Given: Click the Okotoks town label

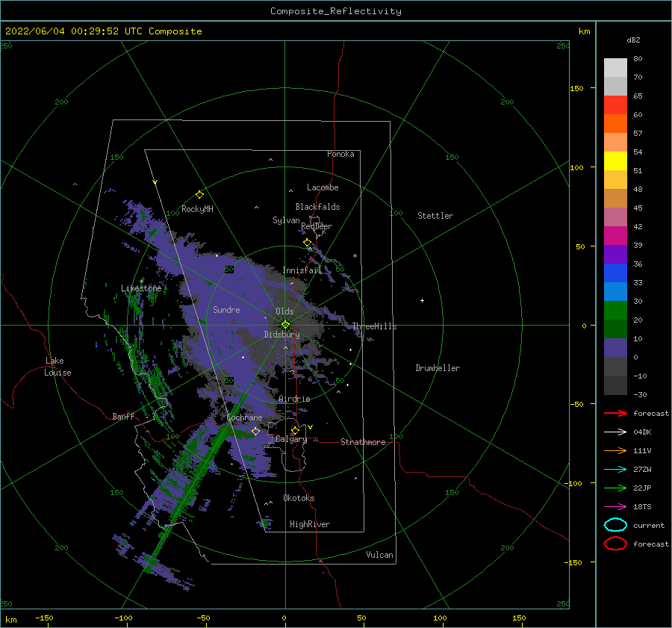Looking at the screenshot, I should 299,498.
